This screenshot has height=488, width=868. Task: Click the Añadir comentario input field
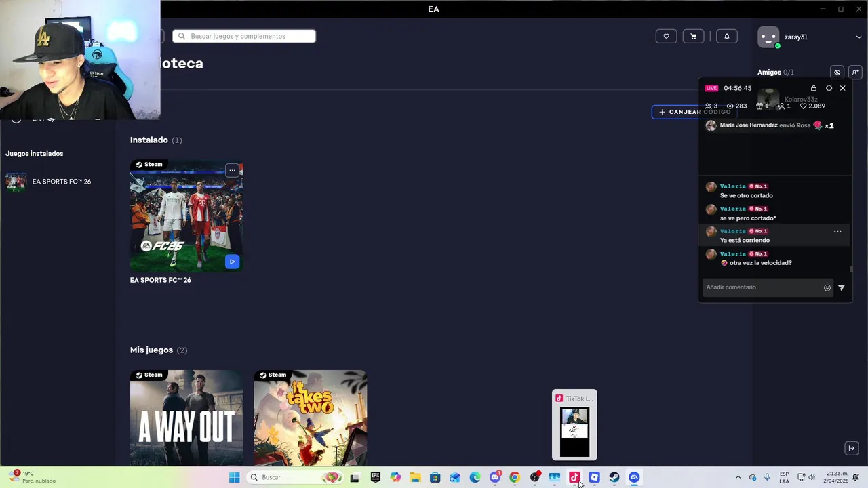pos(762,287)
